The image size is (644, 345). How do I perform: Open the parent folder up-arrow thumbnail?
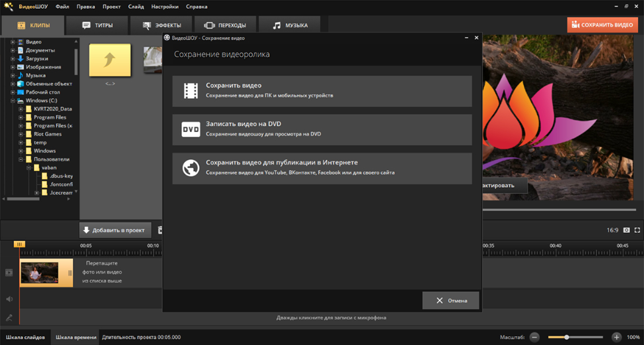click(x=110, y=60)
